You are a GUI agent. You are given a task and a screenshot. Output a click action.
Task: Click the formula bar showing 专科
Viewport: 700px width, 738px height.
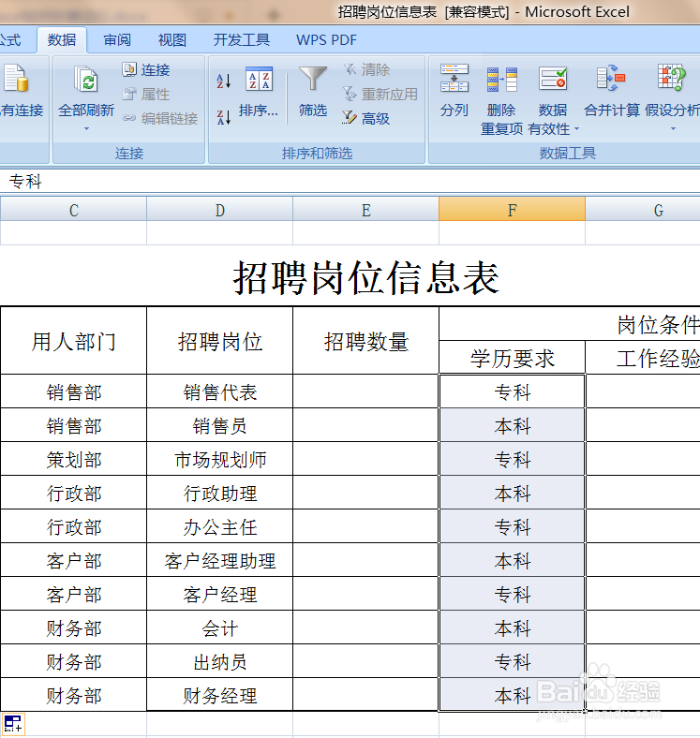click(350, 181)
